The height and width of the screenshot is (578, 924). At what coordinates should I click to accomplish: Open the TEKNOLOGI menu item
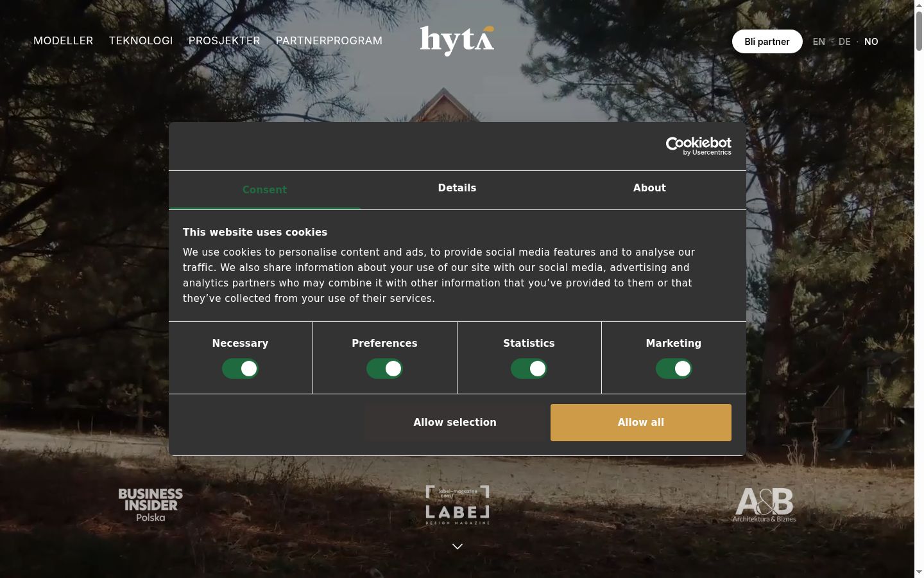click(141, 40)
